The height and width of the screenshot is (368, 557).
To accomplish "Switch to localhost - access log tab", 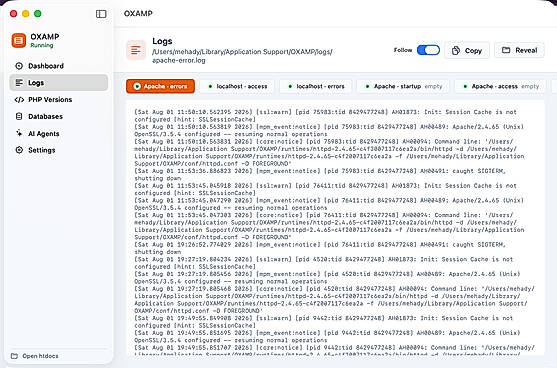I will (x=237, y=86).
